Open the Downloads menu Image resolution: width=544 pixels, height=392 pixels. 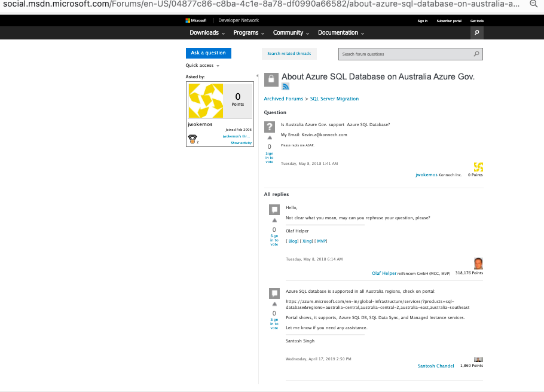(x=207, y=33)
